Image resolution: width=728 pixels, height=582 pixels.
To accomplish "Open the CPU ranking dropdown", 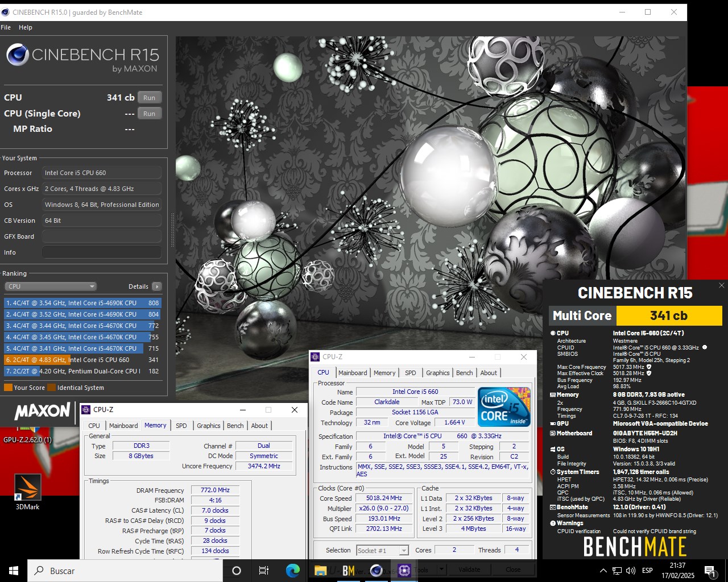I will pyautogui.click(x=51, y=286).
